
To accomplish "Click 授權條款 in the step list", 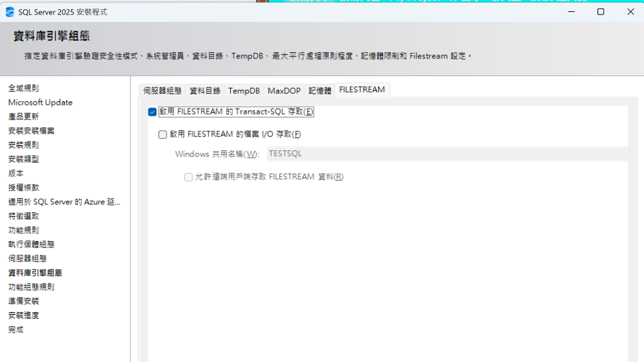I will (23, 187).
